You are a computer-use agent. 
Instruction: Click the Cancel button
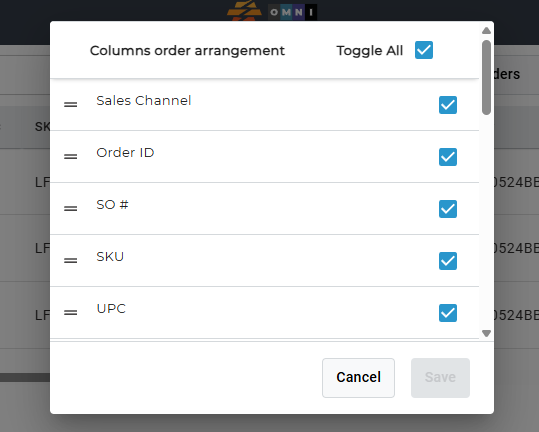[358, 378]
